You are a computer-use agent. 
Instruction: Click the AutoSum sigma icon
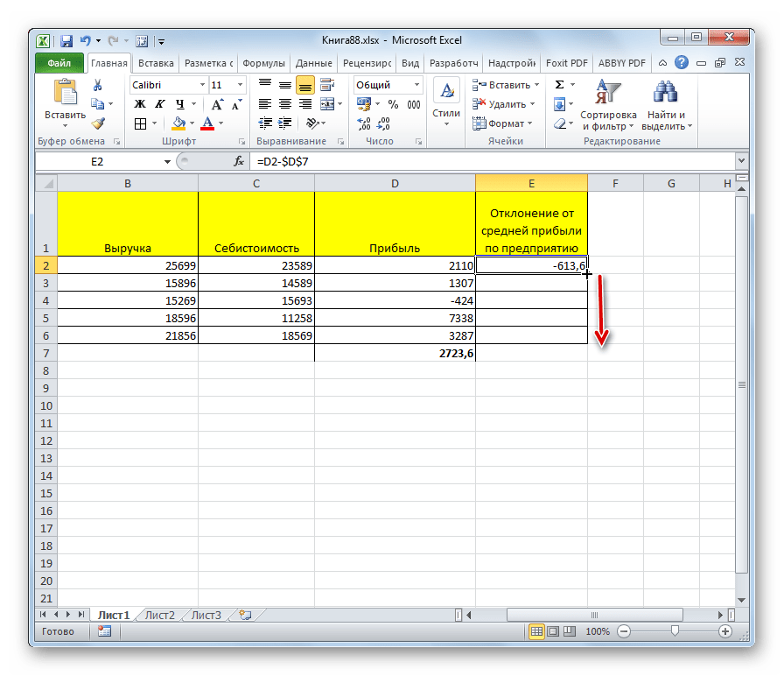click(x=560, y=85)
